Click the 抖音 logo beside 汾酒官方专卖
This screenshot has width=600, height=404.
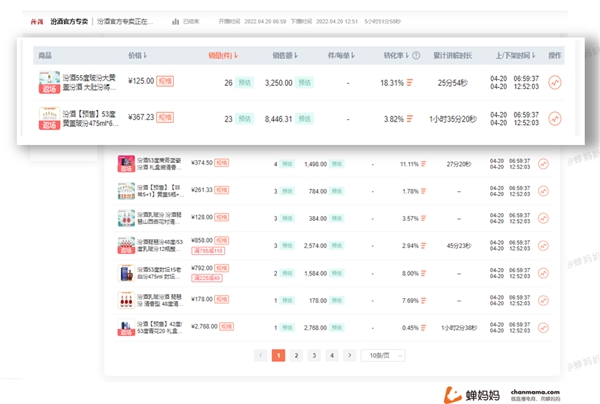[37, 21]
